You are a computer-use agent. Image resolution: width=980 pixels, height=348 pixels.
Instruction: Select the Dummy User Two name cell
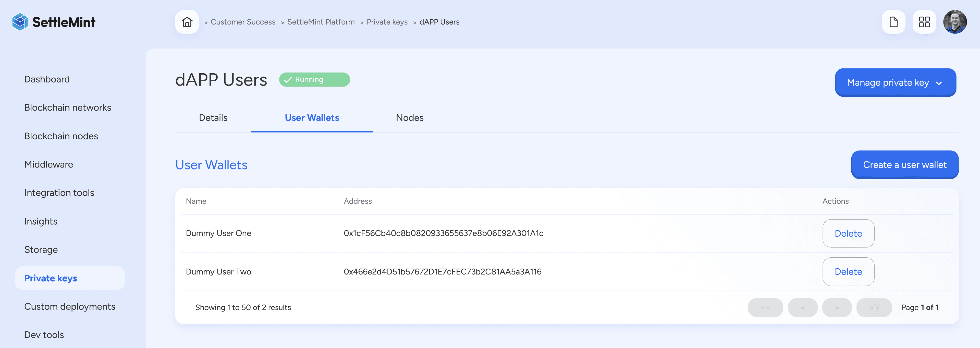coord(218,271)
